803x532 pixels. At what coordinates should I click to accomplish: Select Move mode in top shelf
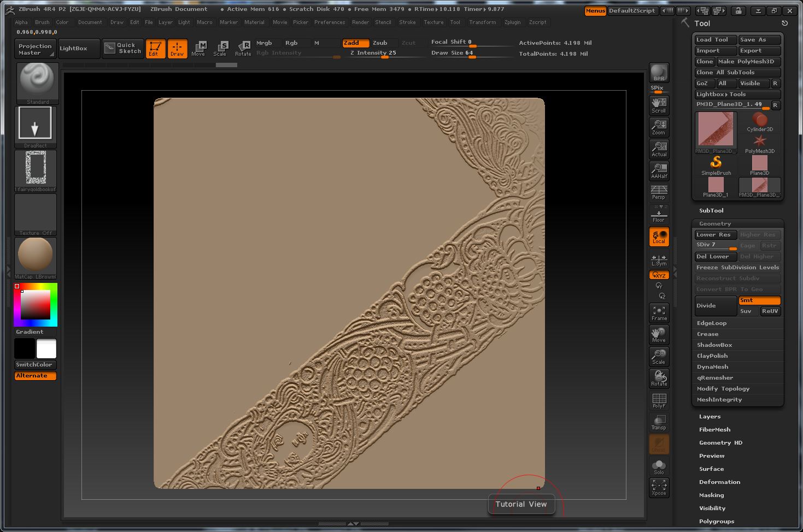tap(198, 48)
